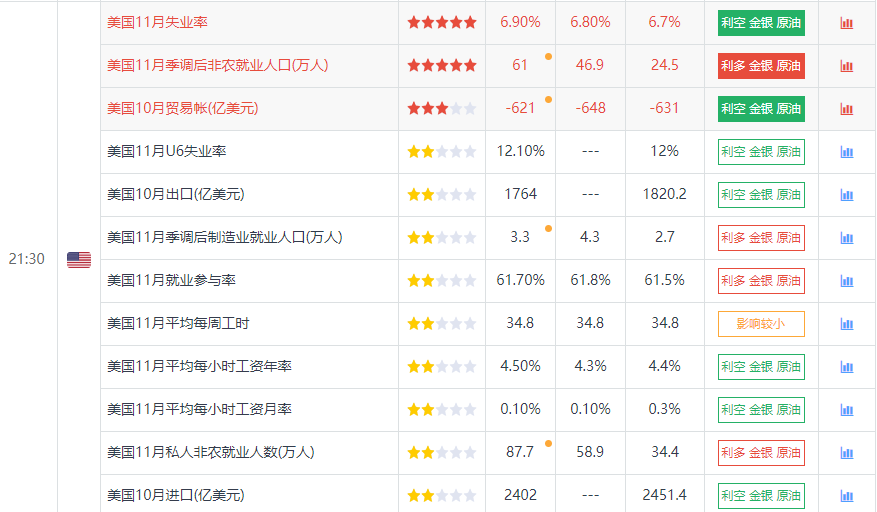
Task: Click three-star rating of 美国10月贸易帐
Action: (x=442, y=109)
